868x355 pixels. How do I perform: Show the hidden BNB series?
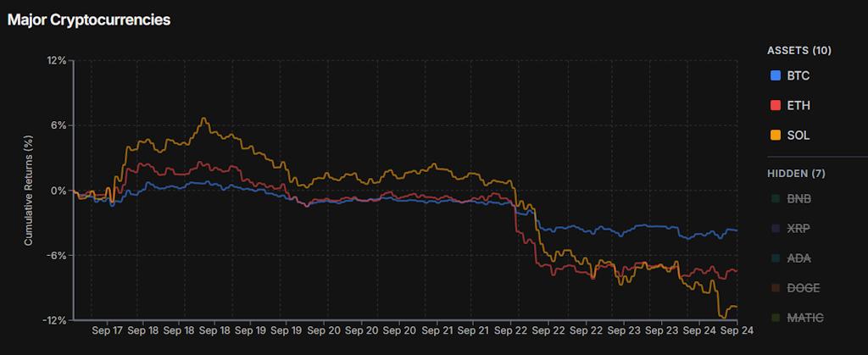click(x=798, y=199)
